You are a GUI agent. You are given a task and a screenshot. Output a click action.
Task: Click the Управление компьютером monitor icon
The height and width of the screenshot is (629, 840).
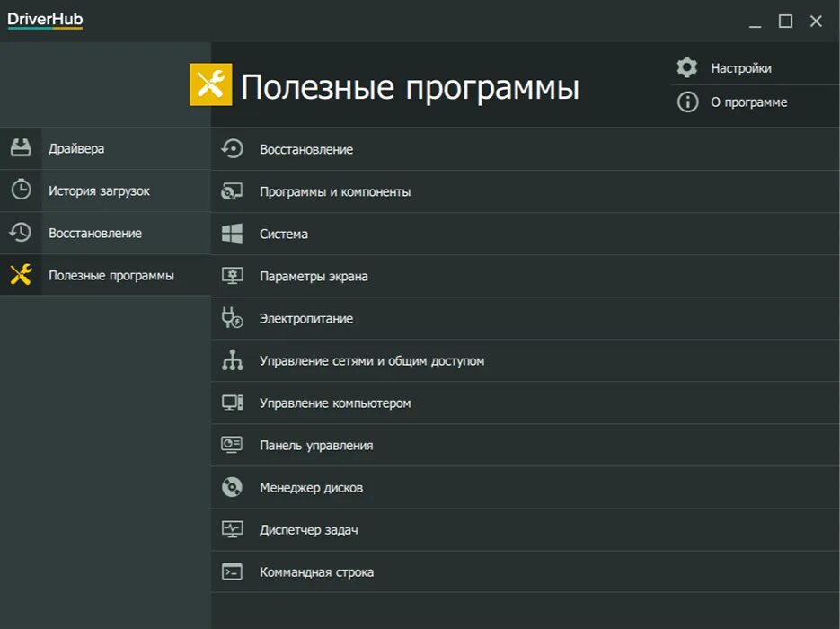coord(232,403)
